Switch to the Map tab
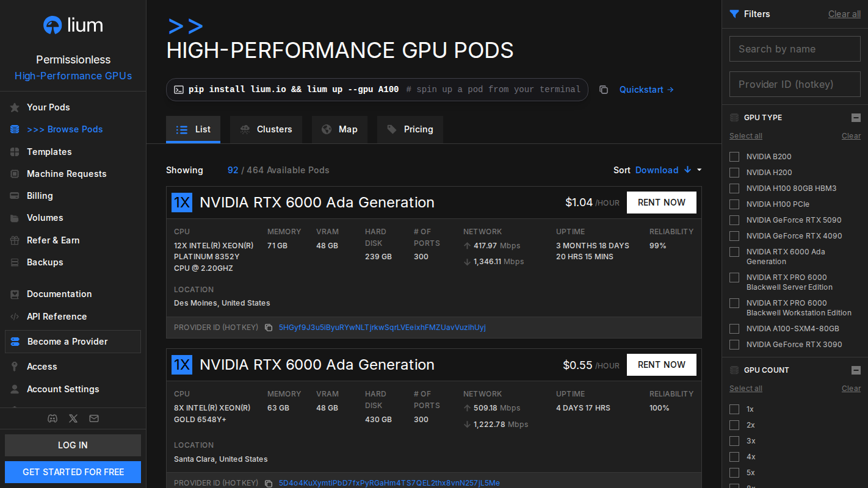Image resolution: width=868 pixels, height=488 pixels. tap(339, 129)
